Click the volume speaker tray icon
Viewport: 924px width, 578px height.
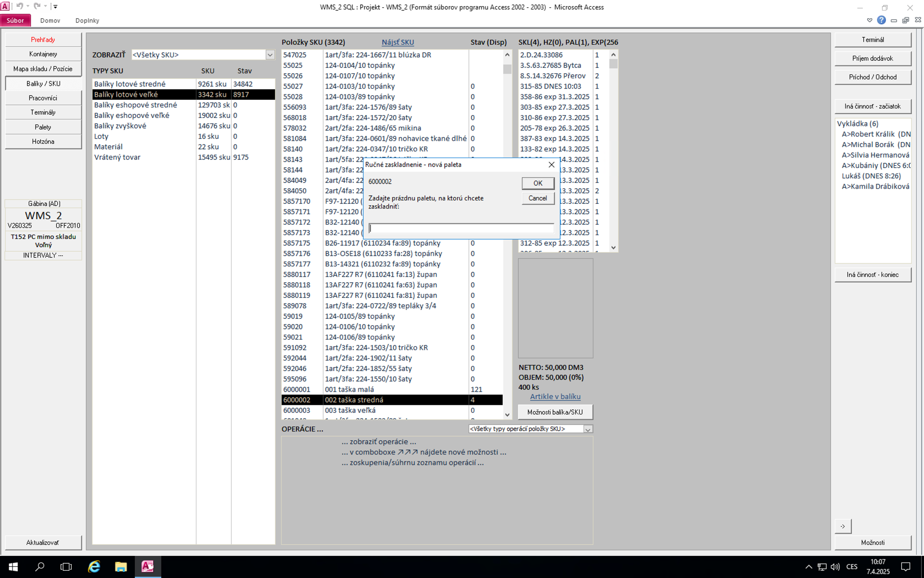click(835, 566)
